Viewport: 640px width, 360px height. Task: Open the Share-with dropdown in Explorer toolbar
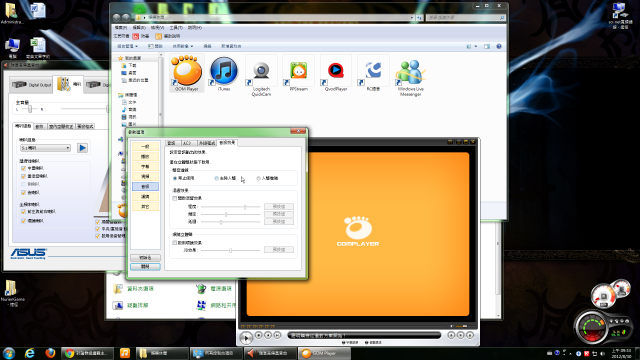click(x=182, y=47)
